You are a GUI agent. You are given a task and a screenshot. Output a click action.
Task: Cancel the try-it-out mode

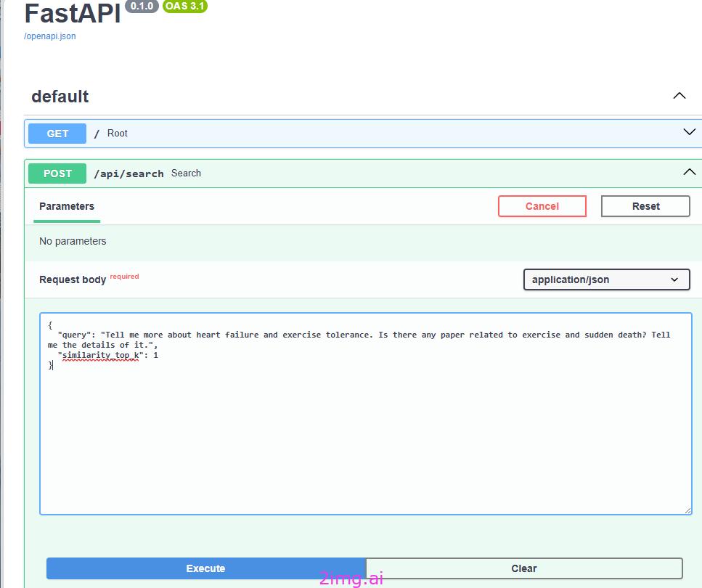(x=542, y=206)
